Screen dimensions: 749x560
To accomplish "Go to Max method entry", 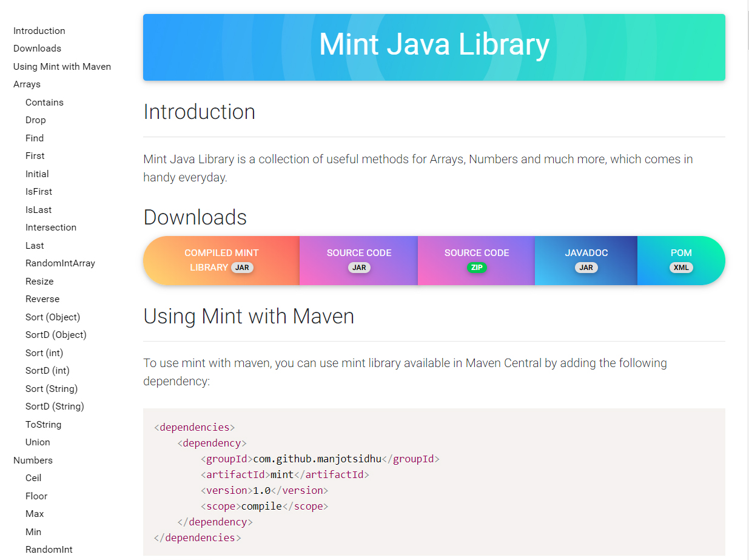I will [35, 514].
